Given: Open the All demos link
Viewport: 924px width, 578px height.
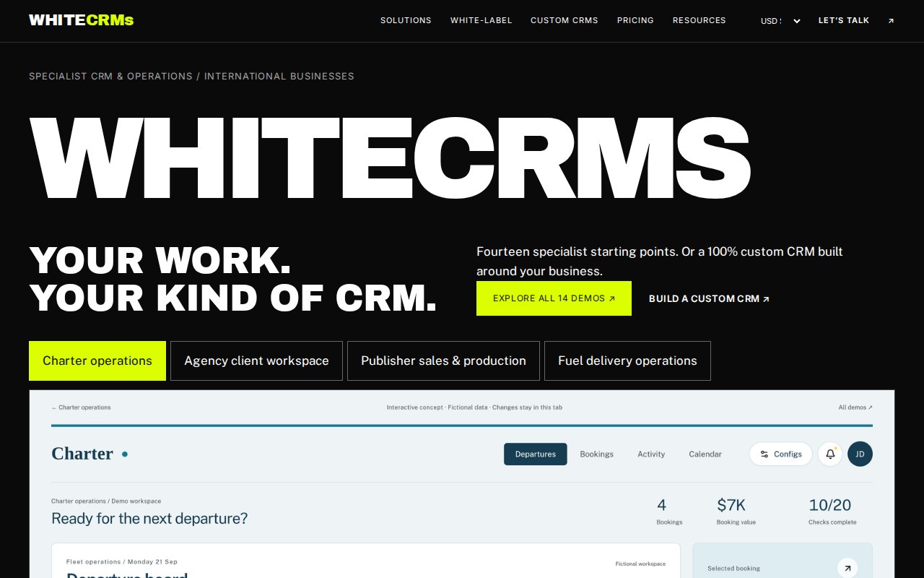Looking at the screenshot, I should pos(855,407).
